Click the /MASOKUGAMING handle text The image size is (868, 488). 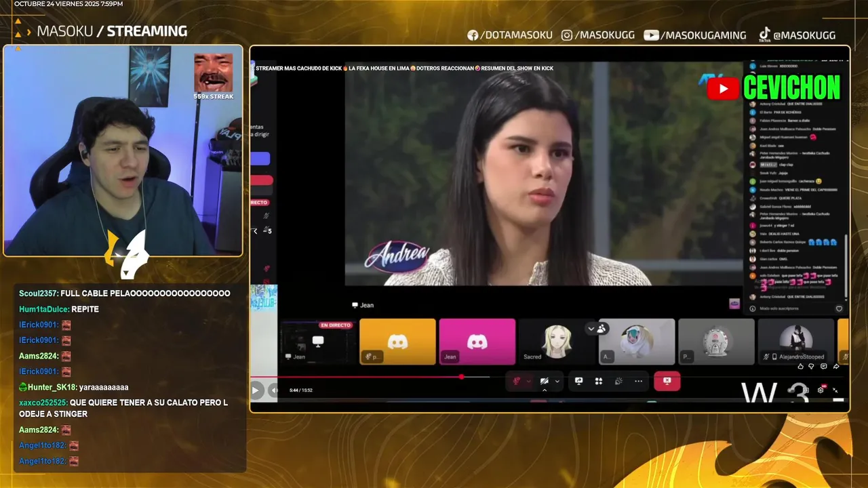703,35
